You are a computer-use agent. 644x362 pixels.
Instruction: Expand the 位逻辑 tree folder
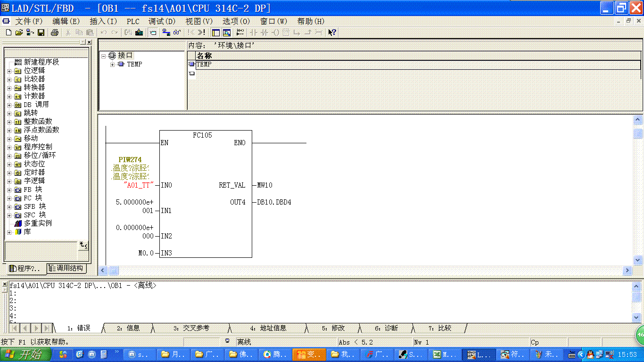tap(9, 71)
